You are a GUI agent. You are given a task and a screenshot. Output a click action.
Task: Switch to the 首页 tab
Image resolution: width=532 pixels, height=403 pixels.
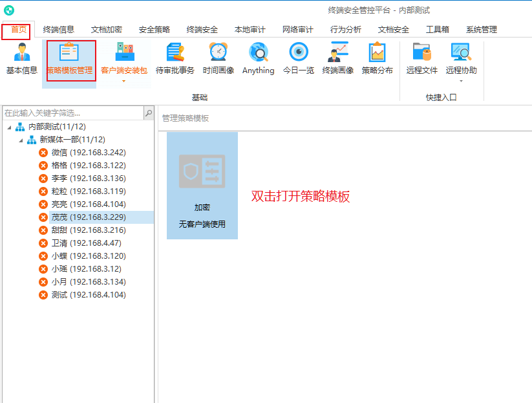click(x=19, y=30)
